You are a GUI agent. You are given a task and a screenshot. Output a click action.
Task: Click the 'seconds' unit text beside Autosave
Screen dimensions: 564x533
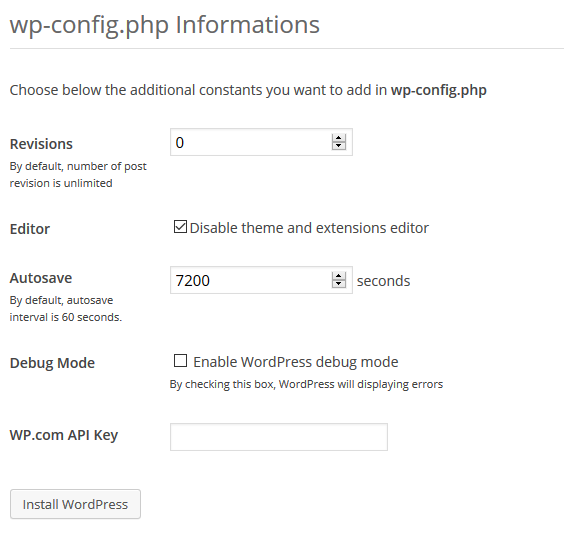pos(383,281)
